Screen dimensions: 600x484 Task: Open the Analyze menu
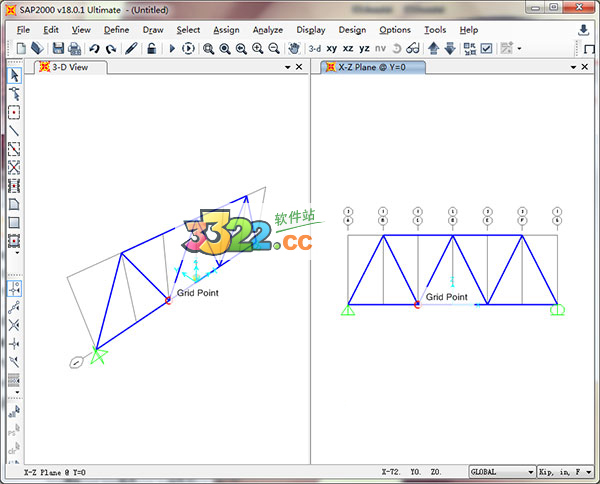point(267,30)
